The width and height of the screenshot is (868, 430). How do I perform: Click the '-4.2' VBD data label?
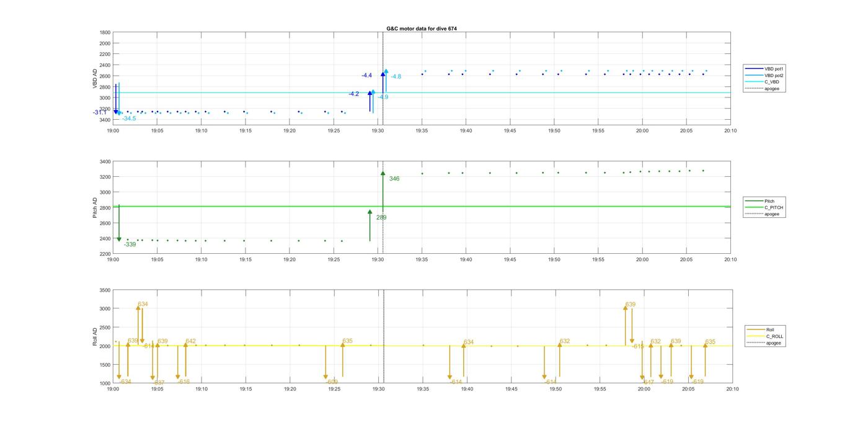coord(354,94)
